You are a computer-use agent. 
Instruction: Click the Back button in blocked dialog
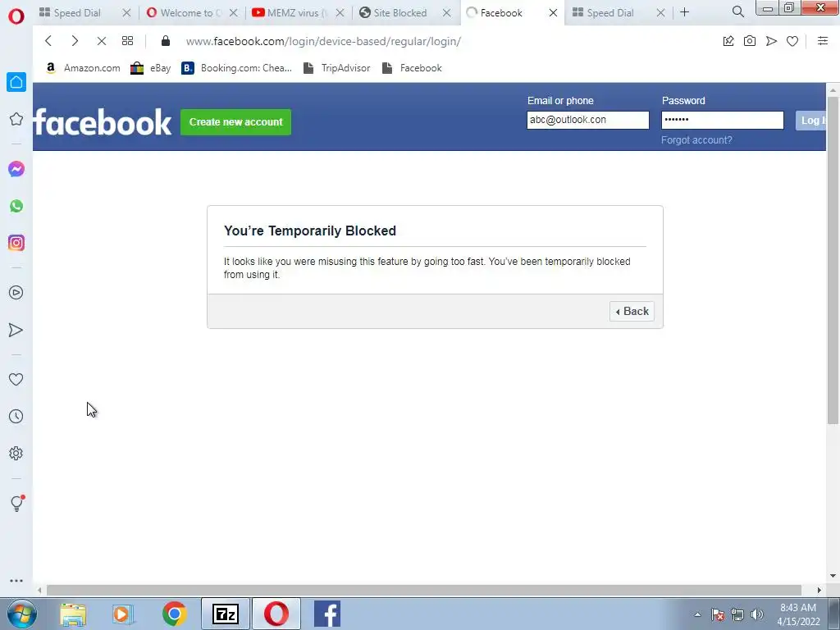tap(632, 311)
